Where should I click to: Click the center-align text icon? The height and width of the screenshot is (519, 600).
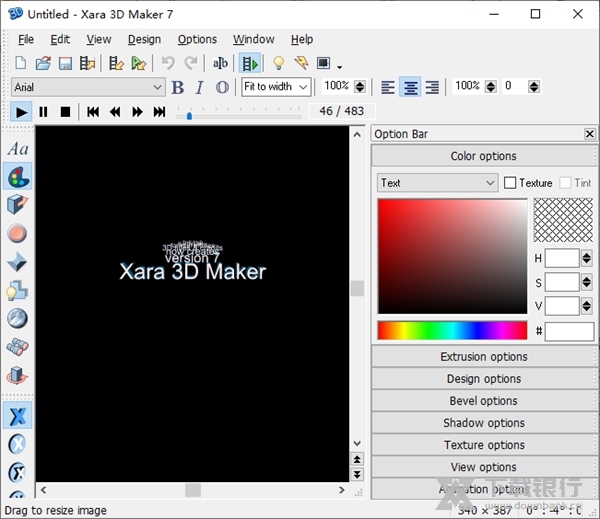click(x=410, y=87)
